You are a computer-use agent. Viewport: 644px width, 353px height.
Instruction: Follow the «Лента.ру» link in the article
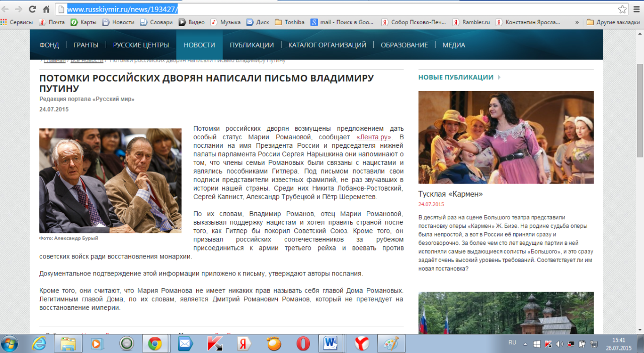373,137
